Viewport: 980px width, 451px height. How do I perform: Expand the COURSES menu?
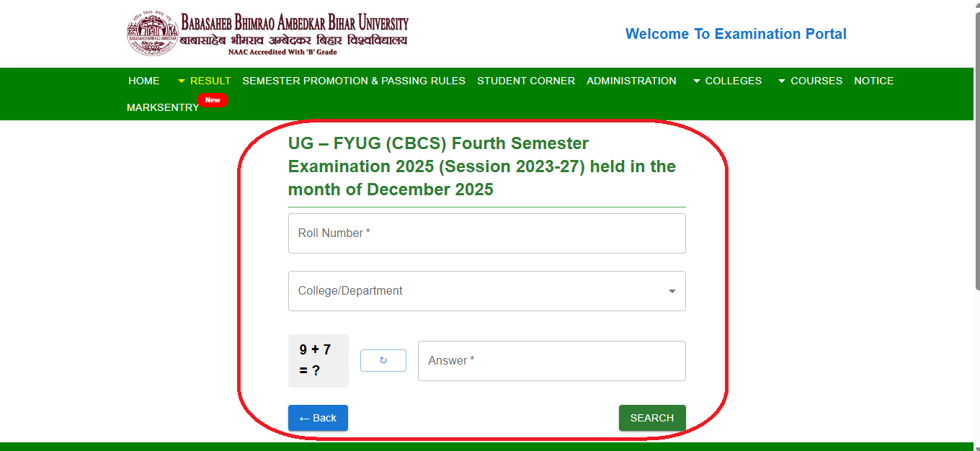pyautogui.click(x=816, y=81)
